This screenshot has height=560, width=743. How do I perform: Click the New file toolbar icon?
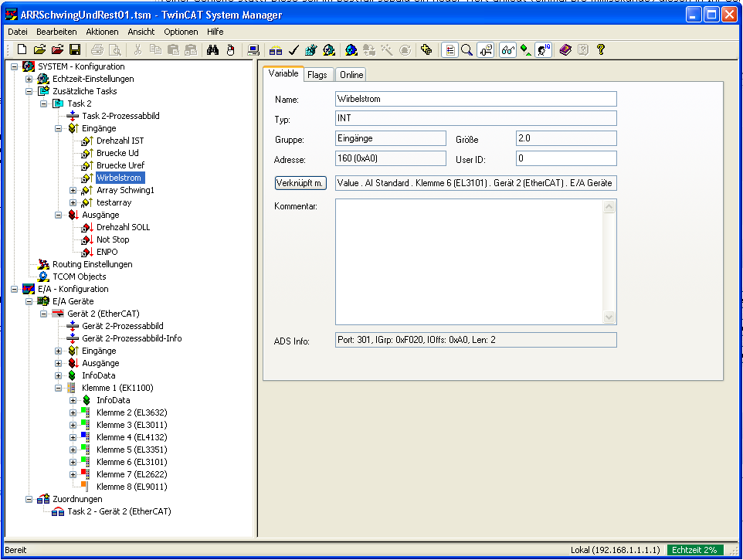coord(22,50)
